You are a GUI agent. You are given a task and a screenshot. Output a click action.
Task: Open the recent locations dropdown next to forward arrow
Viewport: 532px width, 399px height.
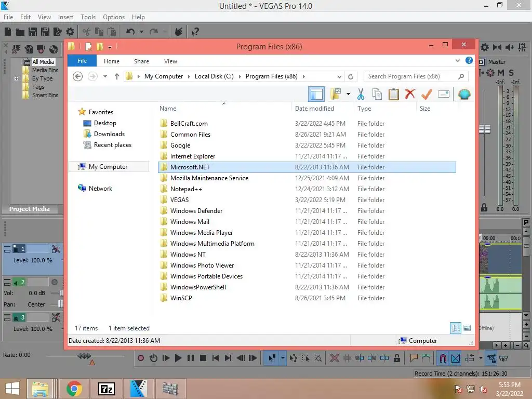[x=105, y=76]
